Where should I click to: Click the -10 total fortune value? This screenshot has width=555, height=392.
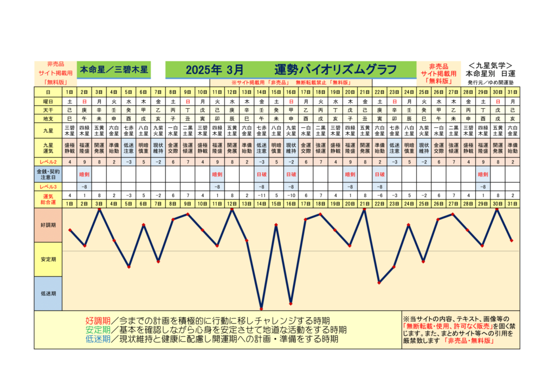[x=291, y=195]
